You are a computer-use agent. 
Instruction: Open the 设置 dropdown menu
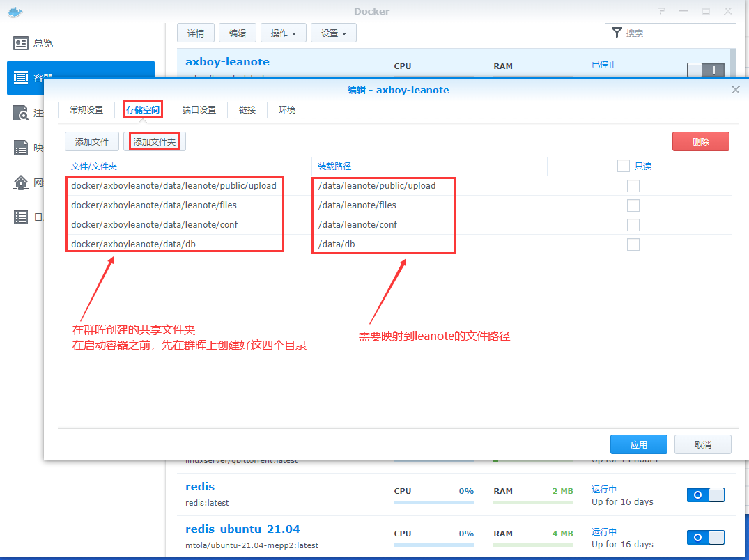coord(334,33)
